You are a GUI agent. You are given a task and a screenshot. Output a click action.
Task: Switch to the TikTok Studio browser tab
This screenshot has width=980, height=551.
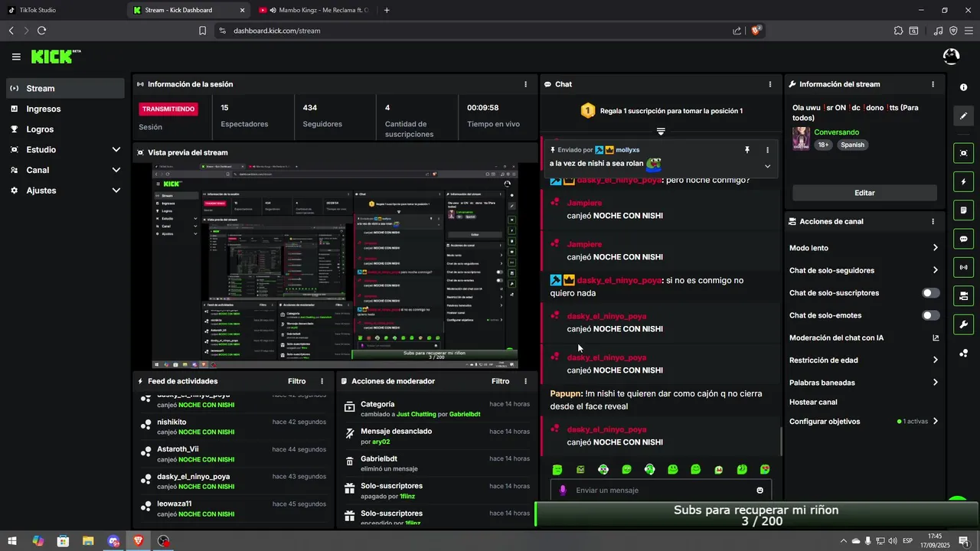tap(61, 10)
